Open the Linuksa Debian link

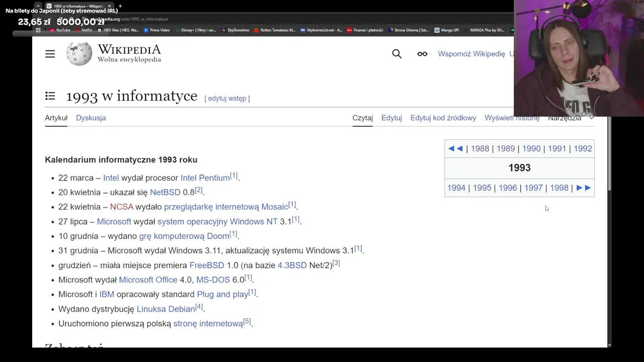tap(166, 309)
